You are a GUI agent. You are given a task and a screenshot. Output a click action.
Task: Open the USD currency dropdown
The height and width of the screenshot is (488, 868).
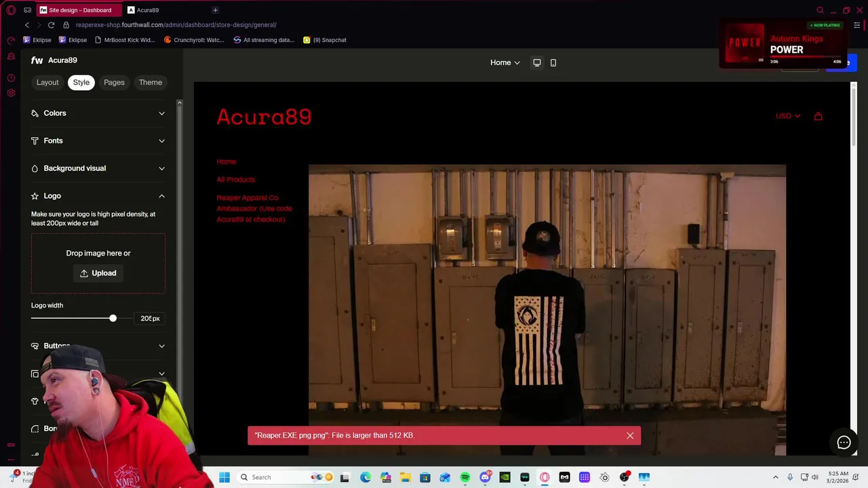click(788, 116)
